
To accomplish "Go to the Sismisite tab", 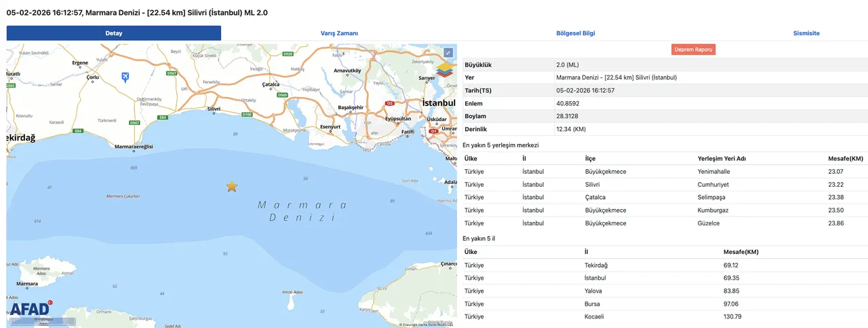I will tap(806, 33).
